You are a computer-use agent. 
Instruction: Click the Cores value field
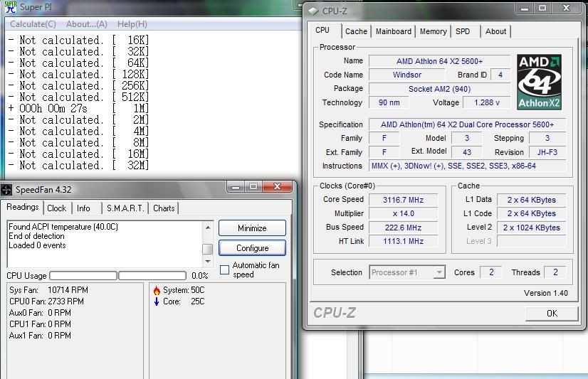491,272
